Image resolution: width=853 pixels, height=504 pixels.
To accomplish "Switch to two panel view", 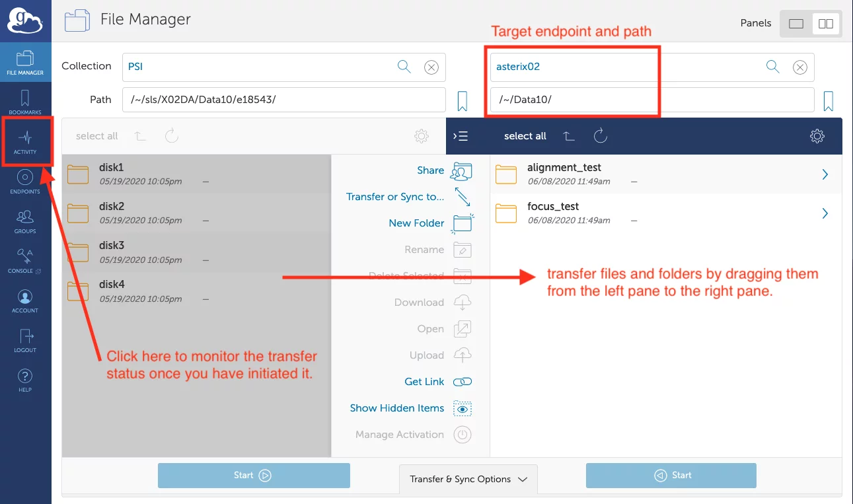I will [826, 23].
